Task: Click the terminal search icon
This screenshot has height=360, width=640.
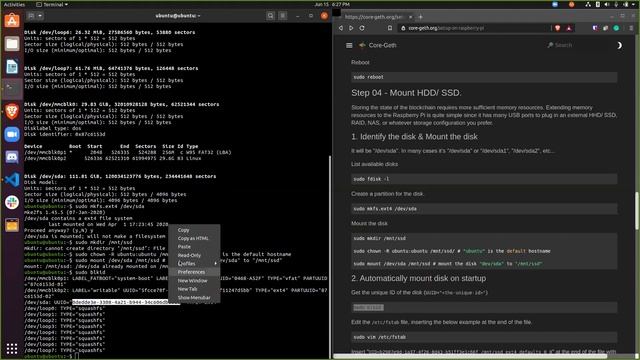Action: tap(270, 16)
